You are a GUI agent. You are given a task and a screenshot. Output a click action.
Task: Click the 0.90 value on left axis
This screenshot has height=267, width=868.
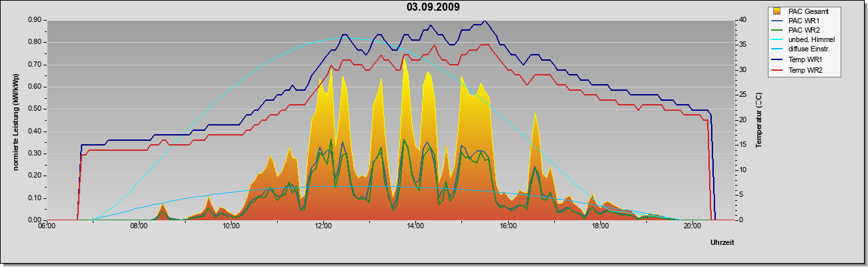pyautogui.click(x=35, y=20)
